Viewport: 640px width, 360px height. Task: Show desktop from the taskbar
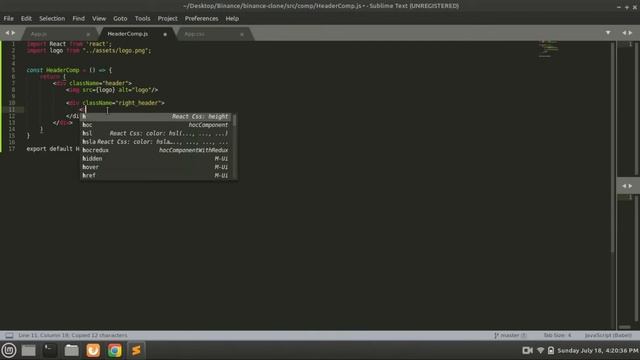(29, 350)
